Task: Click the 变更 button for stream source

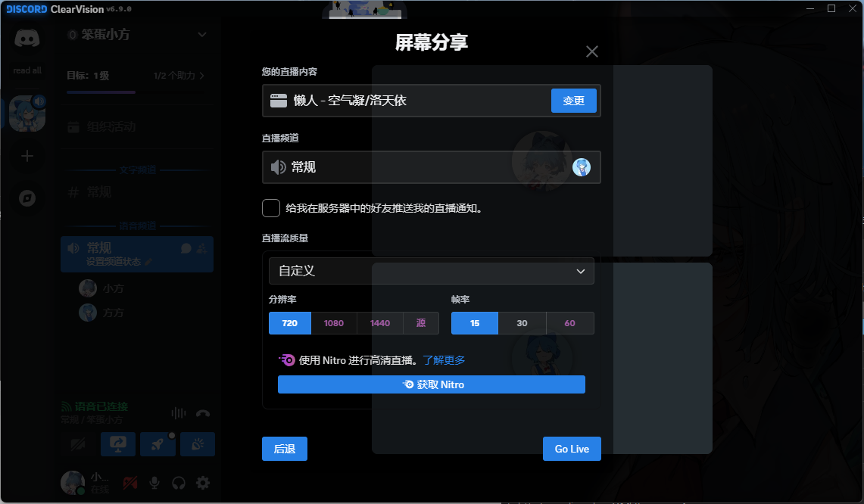Action: click(573, 101)
